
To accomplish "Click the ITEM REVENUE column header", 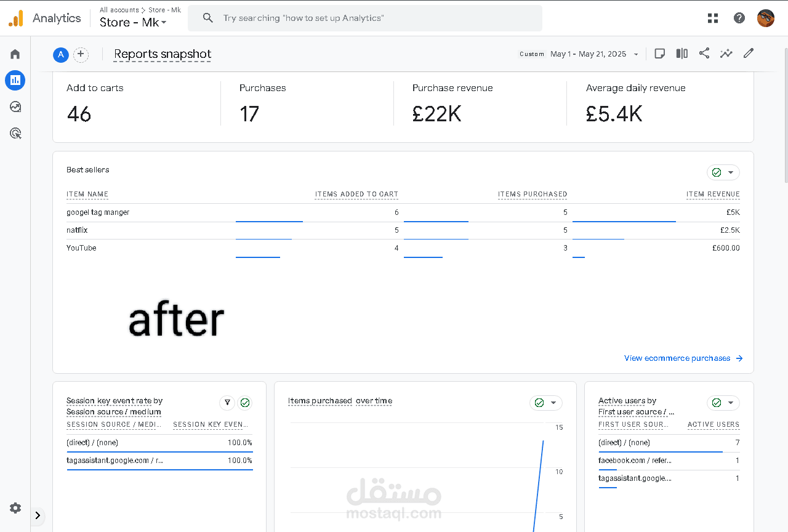I will click(713, 195).
